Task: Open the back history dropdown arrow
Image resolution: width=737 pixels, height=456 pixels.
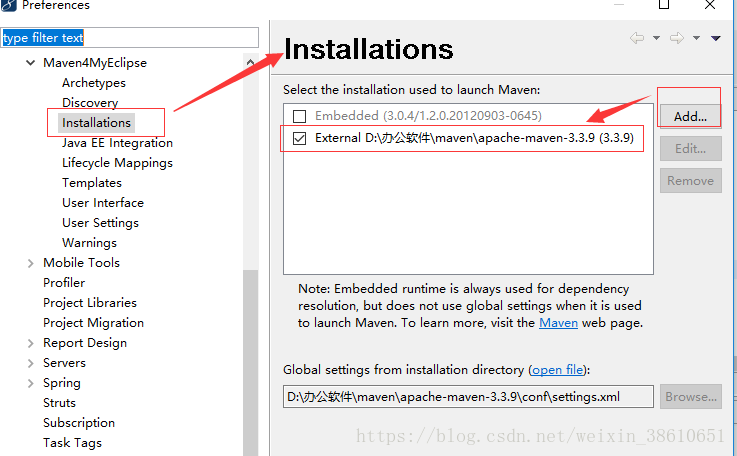Action: [x=656, y=38]
